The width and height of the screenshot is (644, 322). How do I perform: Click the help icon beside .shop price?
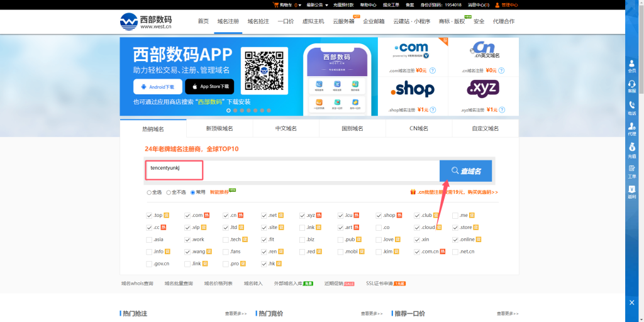433,110
